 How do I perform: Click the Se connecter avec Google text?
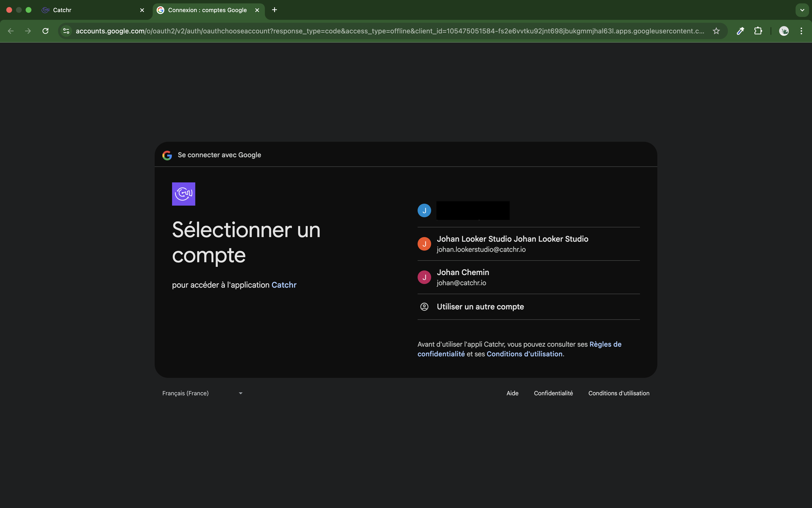219,155
